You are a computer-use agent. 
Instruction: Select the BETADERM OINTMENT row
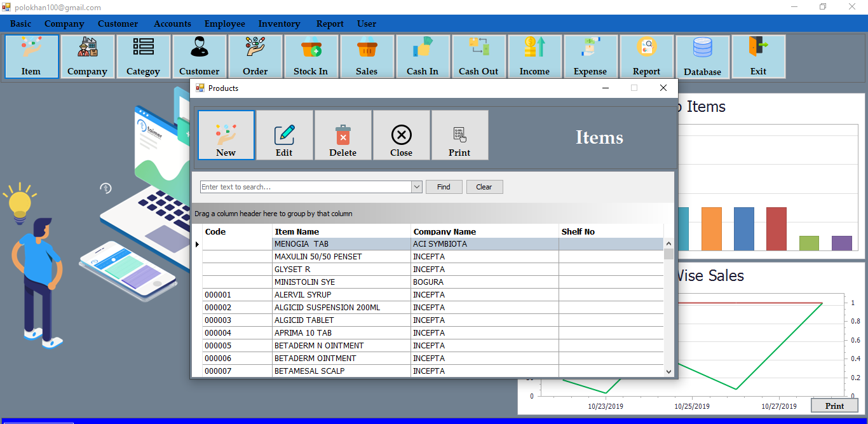(433, 359)
